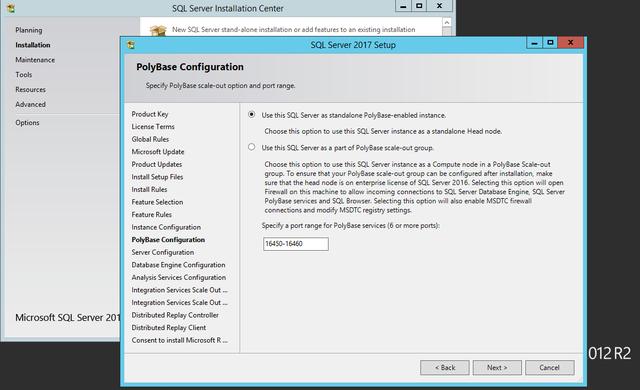Screen dimensions: 640x390
Task: Select Analysis Services Configuration step
Action: 178,277
